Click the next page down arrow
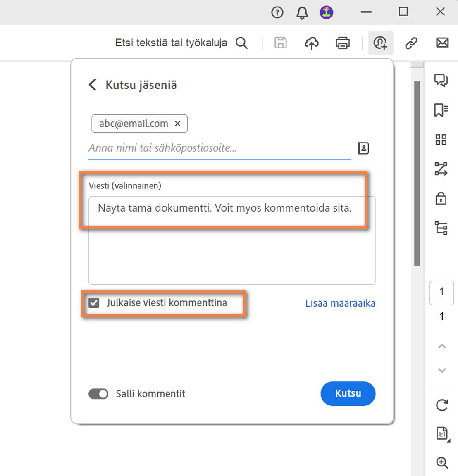The height and width of the screenshot is (476, 458). pyautogui.click(x=441, y=370)
